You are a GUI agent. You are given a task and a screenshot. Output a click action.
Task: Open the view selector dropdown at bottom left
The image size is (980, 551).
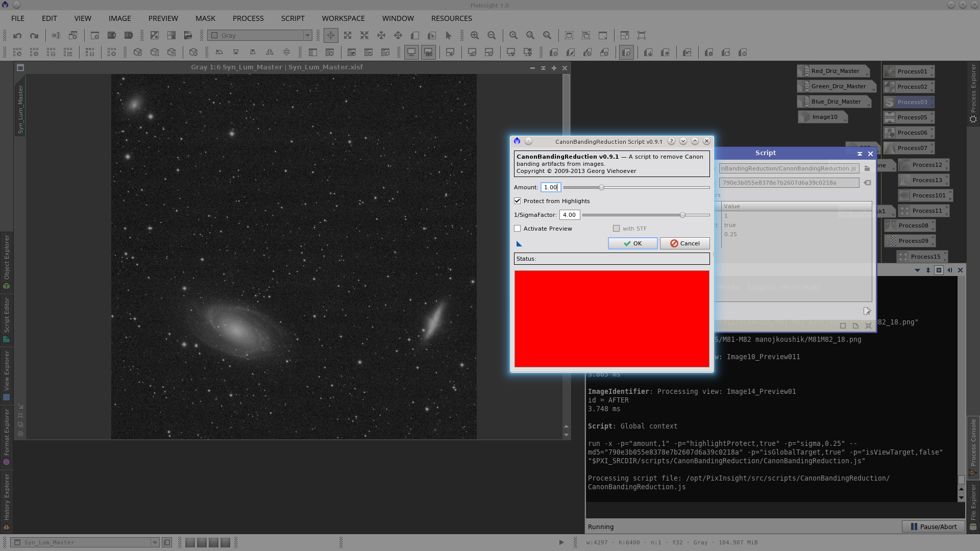tap(155, 542)
